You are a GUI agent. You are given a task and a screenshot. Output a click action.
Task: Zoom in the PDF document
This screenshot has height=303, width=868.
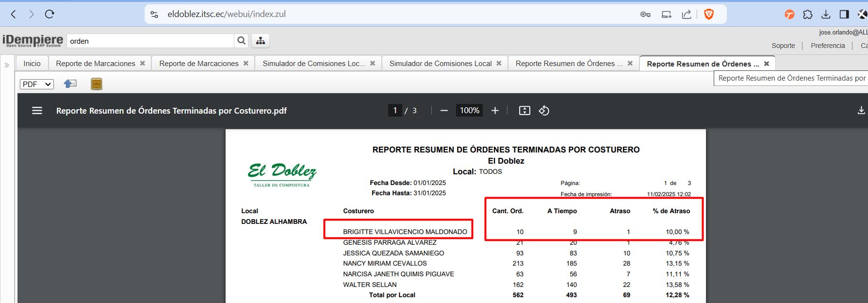click(x=495, y=111)
